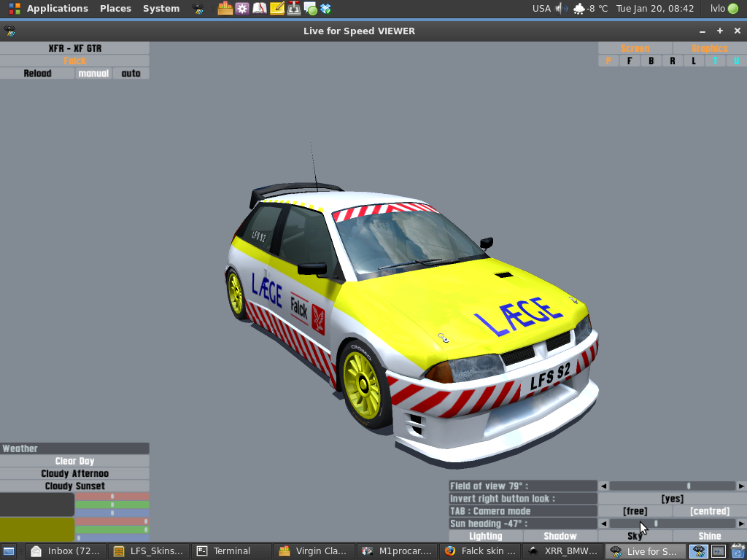Switch to the Inbox taskbar window
The height and width of the screenshot is (560, 747).
65,551
